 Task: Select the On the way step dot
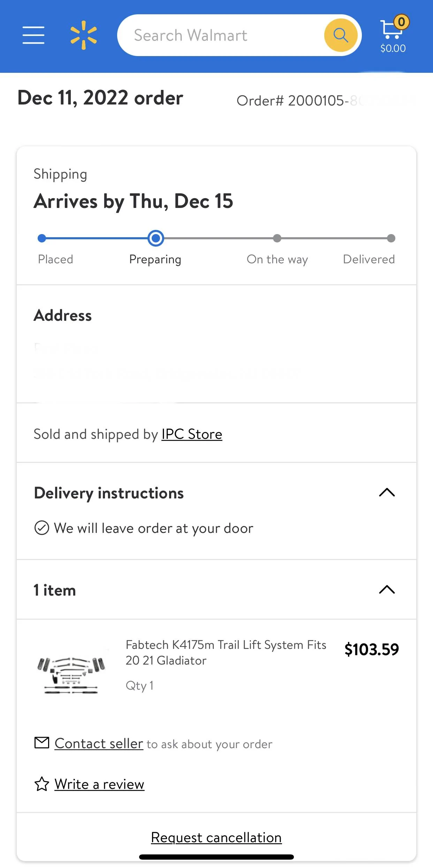[277, 238]
